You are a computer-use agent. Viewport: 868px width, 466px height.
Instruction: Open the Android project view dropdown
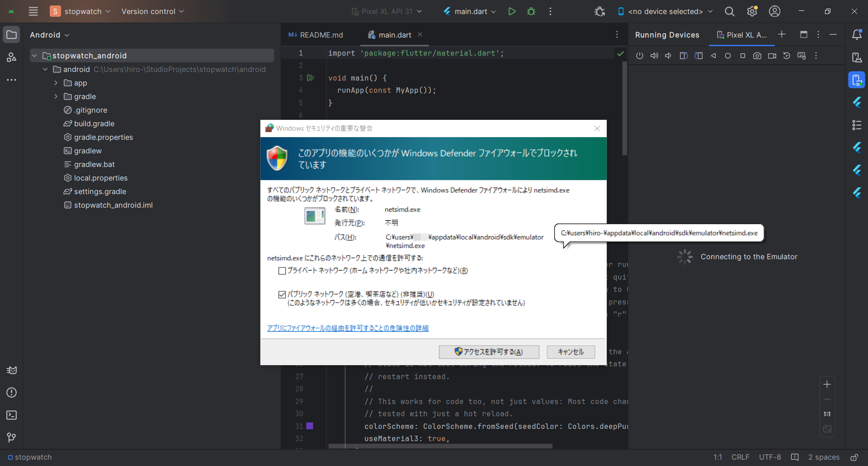coord(50,35)
